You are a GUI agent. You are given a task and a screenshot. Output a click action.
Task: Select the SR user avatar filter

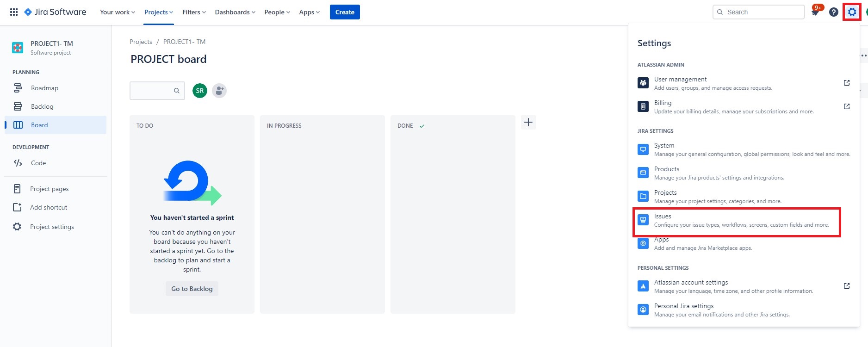click(200, 91)
